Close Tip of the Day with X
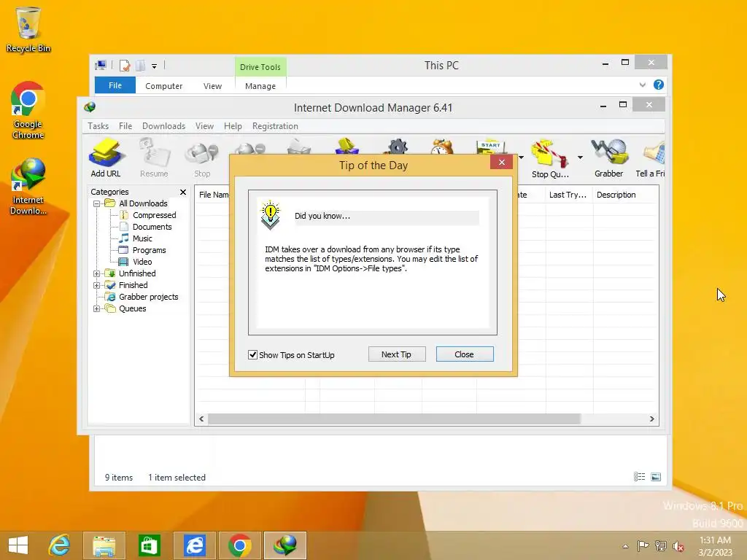 (502, 163)
